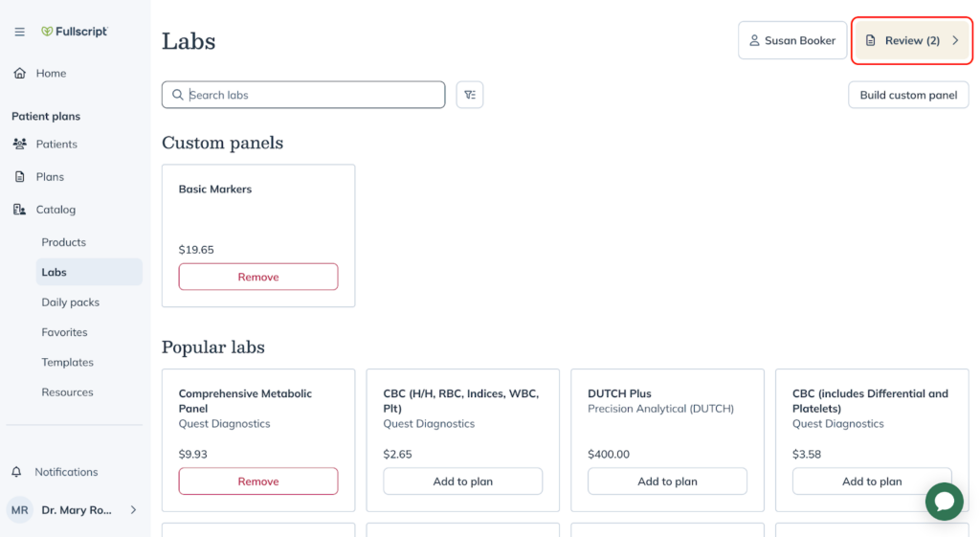Viewport: 980px width, 537px height.
Task: Click the $19.65 price
Action: (x=196, y=250)
